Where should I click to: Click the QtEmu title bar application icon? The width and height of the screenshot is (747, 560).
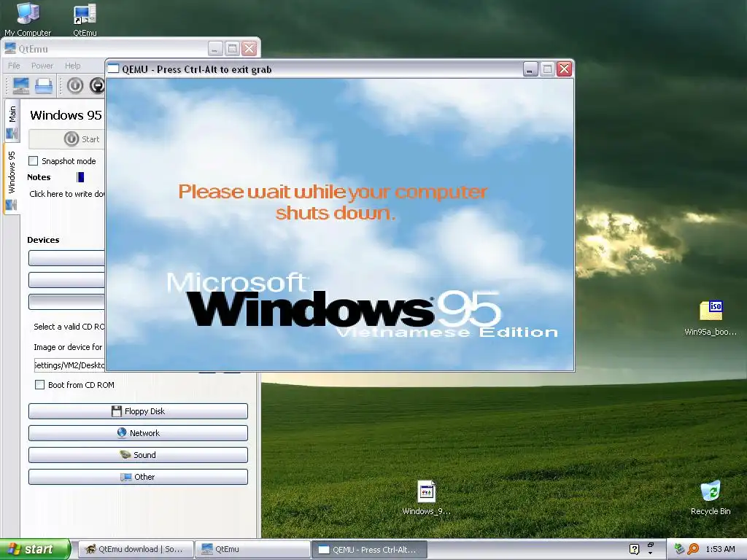(x=10, y=49)
